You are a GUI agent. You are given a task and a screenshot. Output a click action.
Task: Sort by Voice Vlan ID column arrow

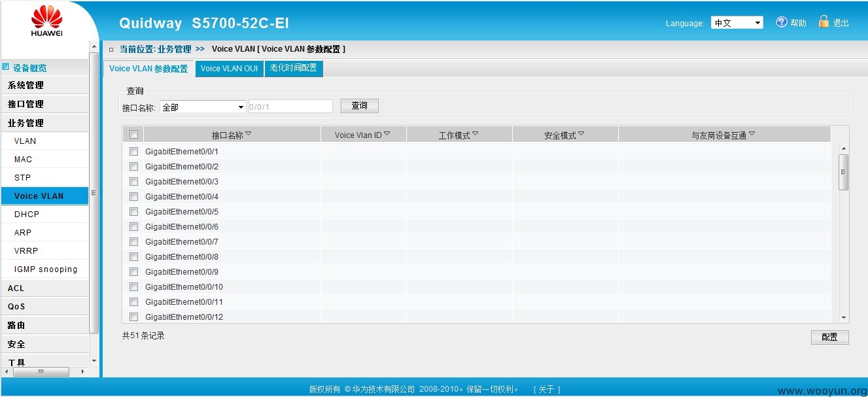(x=387, y=134)
